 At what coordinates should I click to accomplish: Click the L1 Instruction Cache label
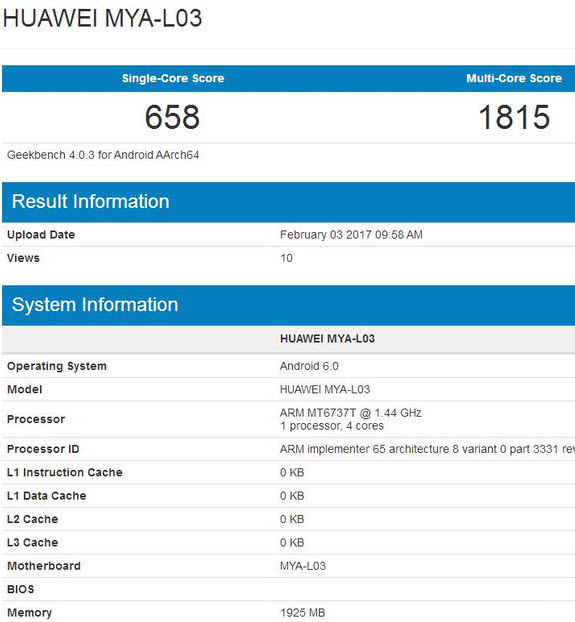pyautogui.click(x=65, y=472)
